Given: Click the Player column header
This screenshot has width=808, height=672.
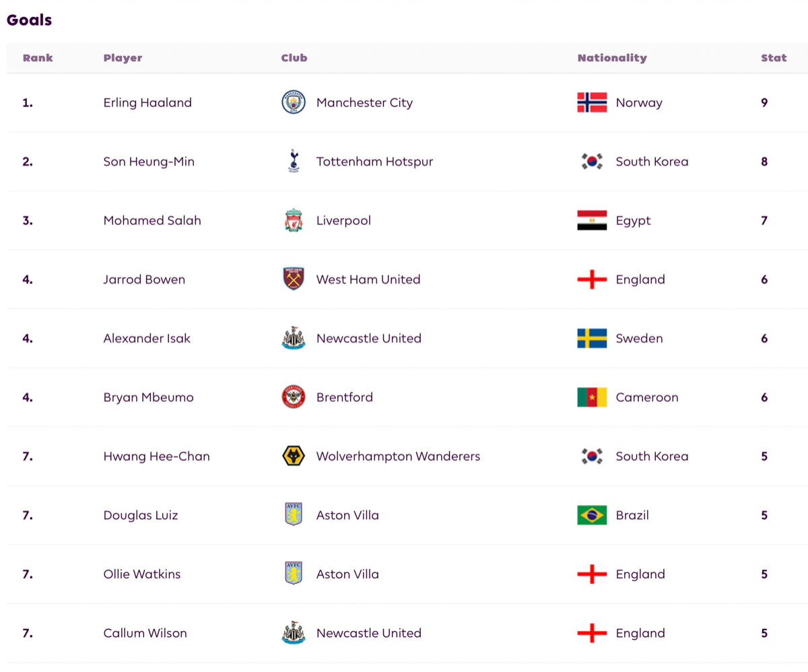Looking at the screenshot, I should [x=123, y=58].
